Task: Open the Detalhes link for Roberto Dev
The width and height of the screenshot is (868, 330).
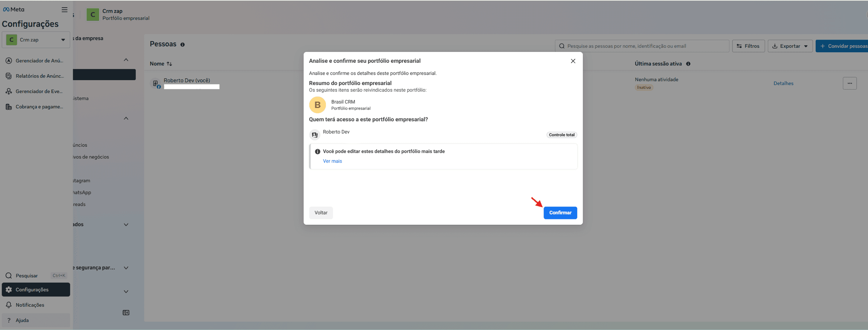Action: click(x=783, y=84)
